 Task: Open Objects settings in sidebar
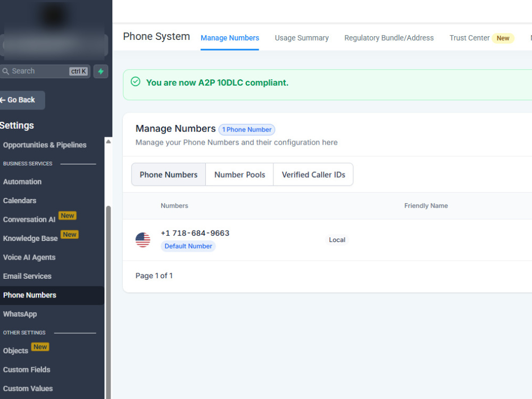coord(15,351)
